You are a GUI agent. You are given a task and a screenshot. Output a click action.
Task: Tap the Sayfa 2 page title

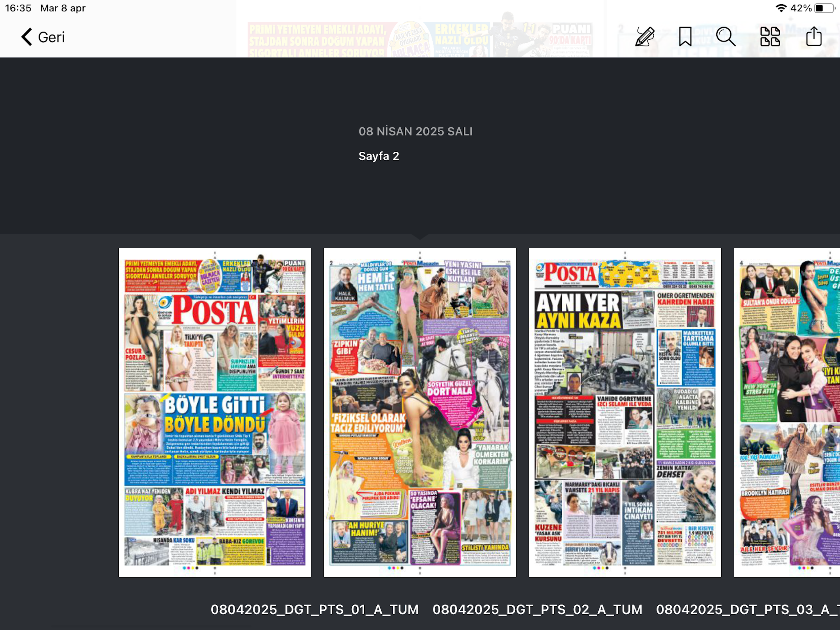click(x=378, y=156)
